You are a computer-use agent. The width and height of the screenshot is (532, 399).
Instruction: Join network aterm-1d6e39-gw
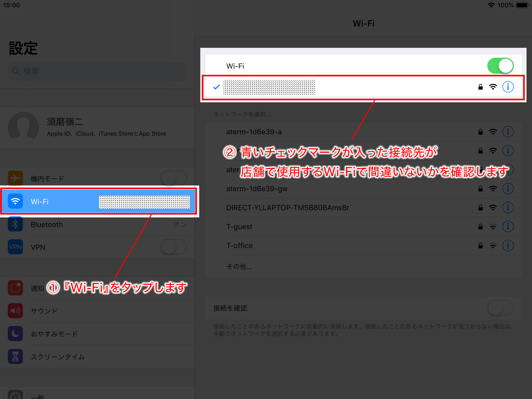(363, 189)
